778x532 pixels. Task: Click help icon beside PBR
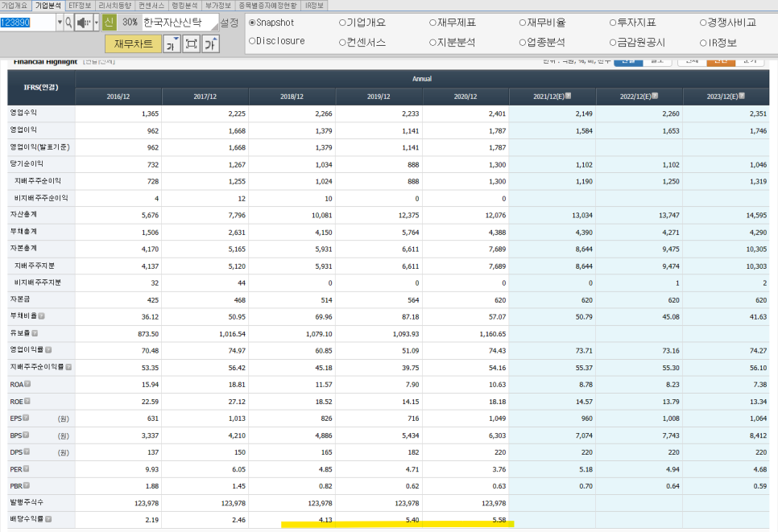pyautogui.click(x=27, y=485)
